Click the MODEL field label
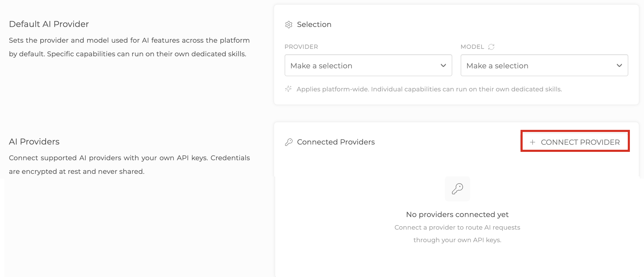This screenshot has height=277, width=644. click(x=472, y=47)
